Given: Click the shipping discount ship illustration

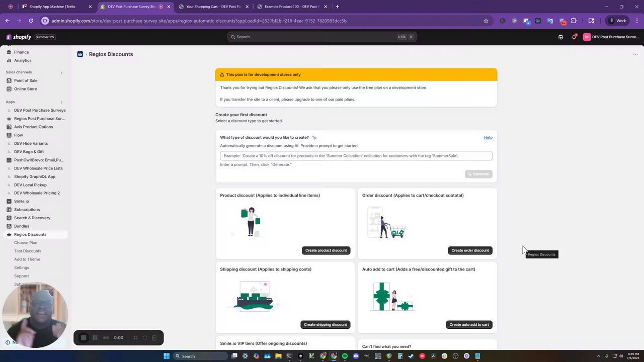Looking at the screenshot, I should click(255, 296).
